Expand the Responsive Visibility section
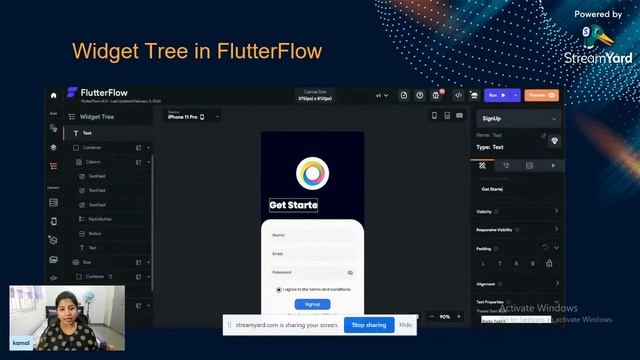640x360 pixels. (556, 229)
